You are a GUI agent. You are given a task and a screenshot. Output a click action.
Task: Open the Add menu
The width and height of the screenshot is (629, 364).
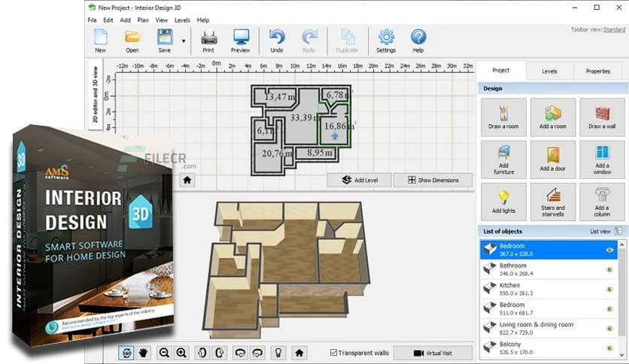125,20
